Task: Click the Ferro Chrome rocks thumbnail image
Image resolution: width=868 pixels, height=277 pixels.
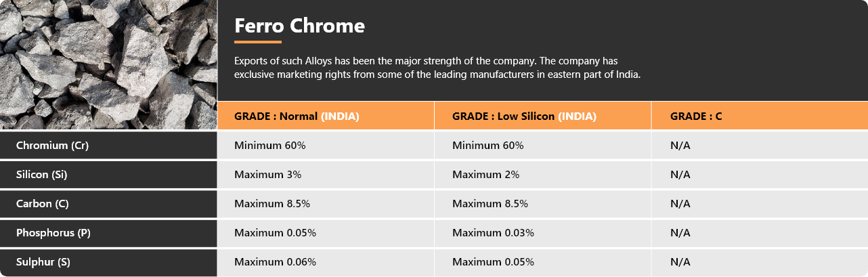Action: click(x=108, y=64)
